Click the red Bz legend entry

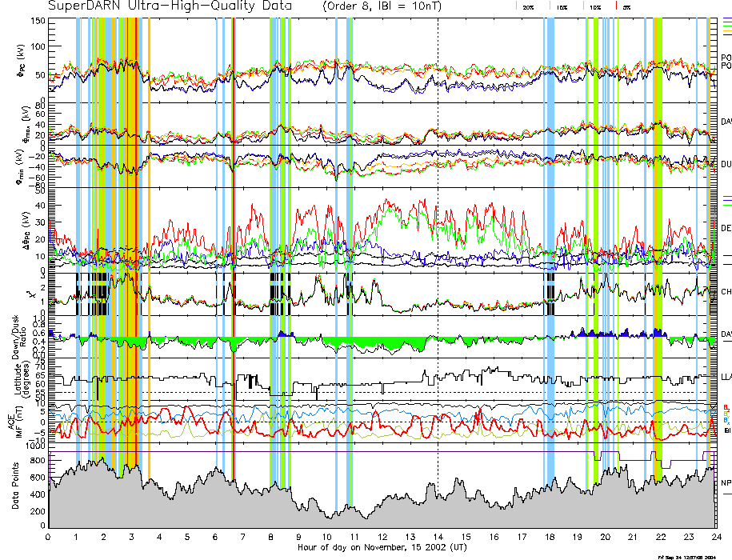[726, 407]
